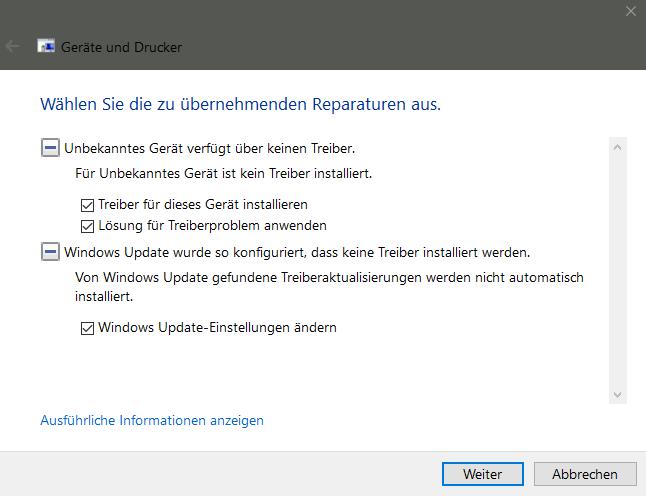Click the back arrow in header
This screenshot has width=646, height=496.
tap(12, 46)
